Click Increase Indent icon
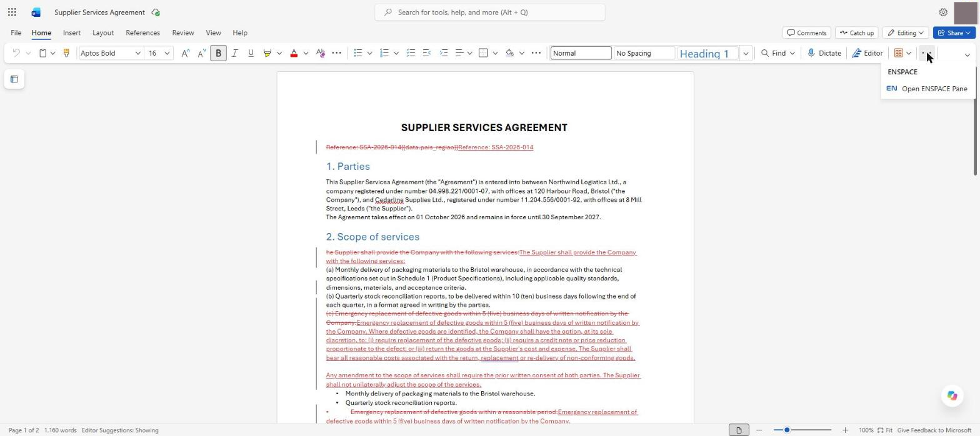This screenshot has height=436, width=980. [x=444, y=53]
